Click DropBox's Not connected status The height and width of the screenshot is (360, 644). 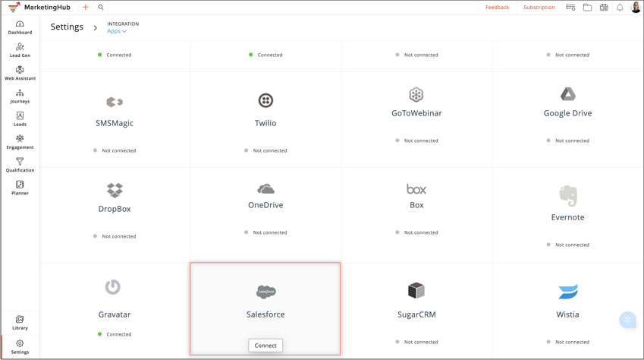115,236
